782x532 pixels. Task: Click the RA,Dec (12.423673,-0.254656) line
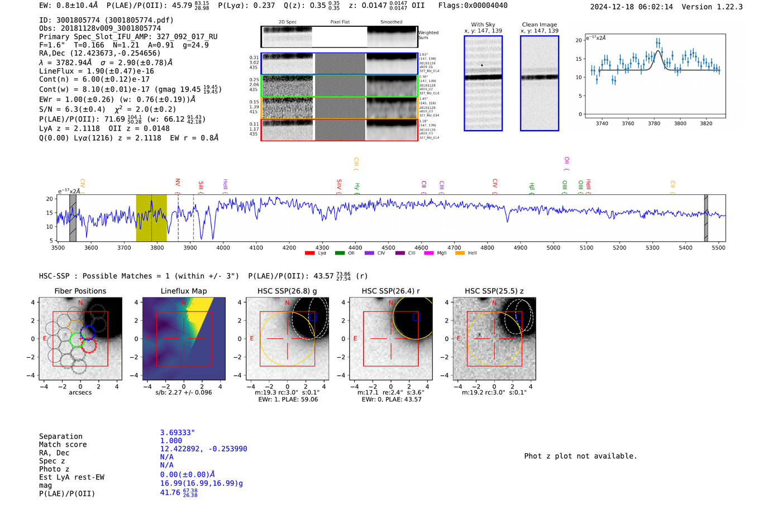point(100,54)
